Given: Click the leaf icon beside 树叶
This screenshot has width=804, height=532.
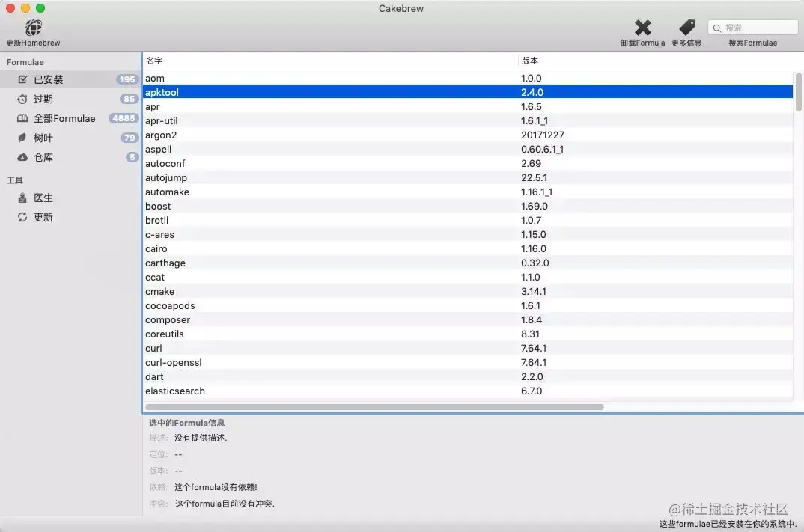Looking at the screenshot, I should (22, 138).
